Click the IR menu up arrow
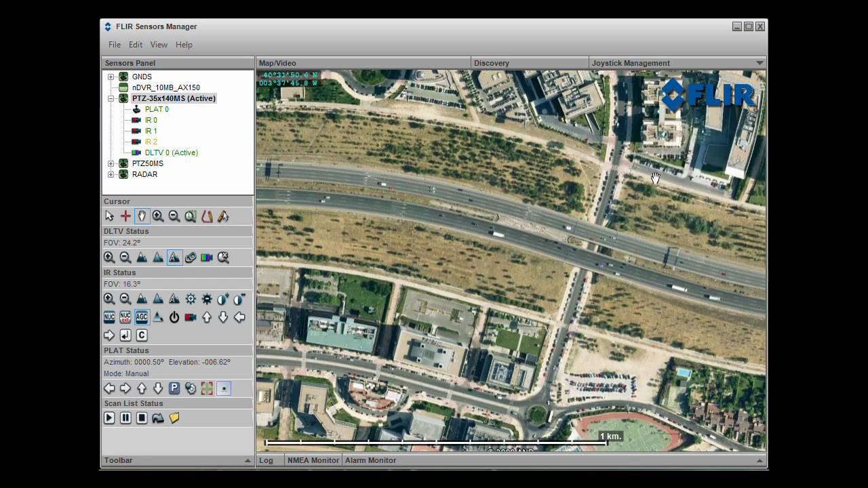Image resolution: width=868 pixels, height=488 pixels. pyautogui.click(x=207, y=317)
